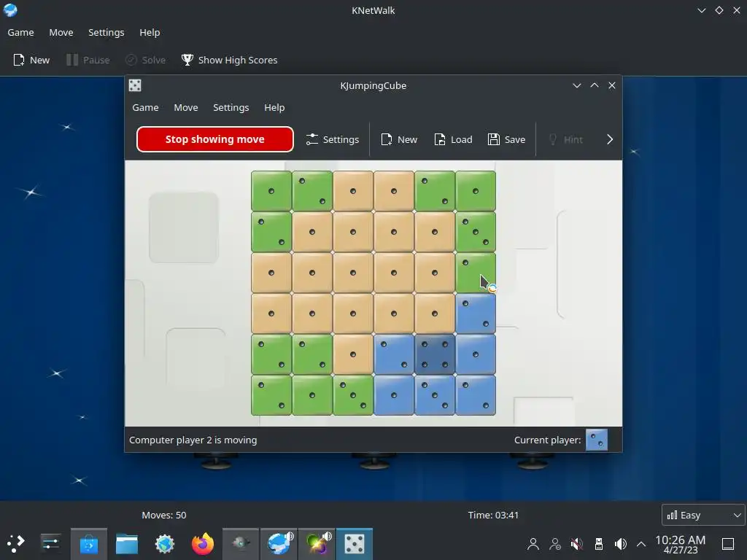Save the current KJumpingCube game
747x560 pixels.
click(506, 139)
